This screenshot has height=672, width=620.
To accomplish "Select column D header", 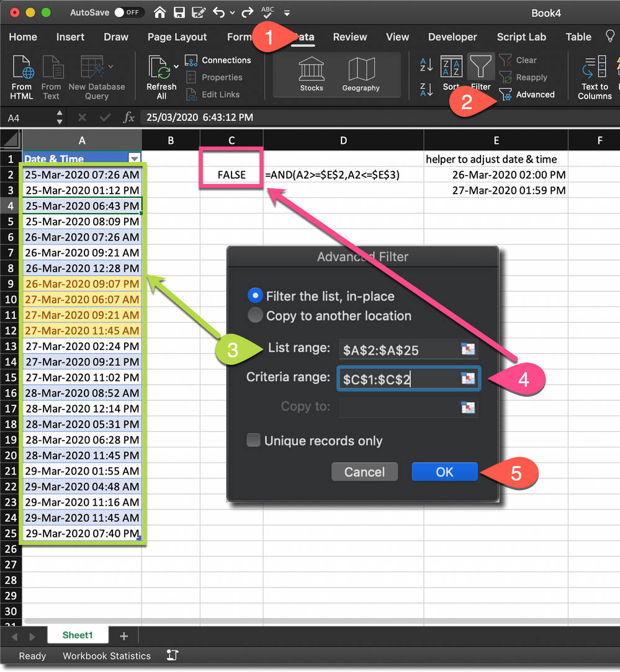I will click(343, 140).
